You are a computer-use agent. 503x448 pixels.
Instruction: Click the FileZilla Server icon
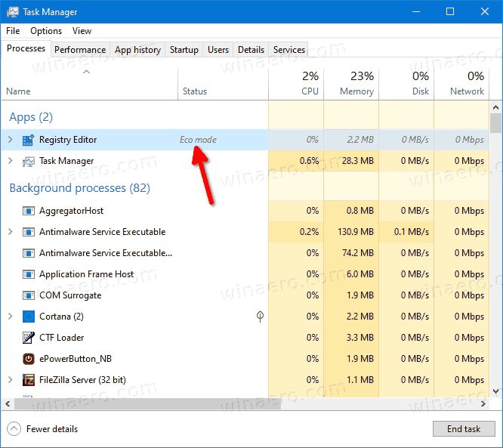29,380
